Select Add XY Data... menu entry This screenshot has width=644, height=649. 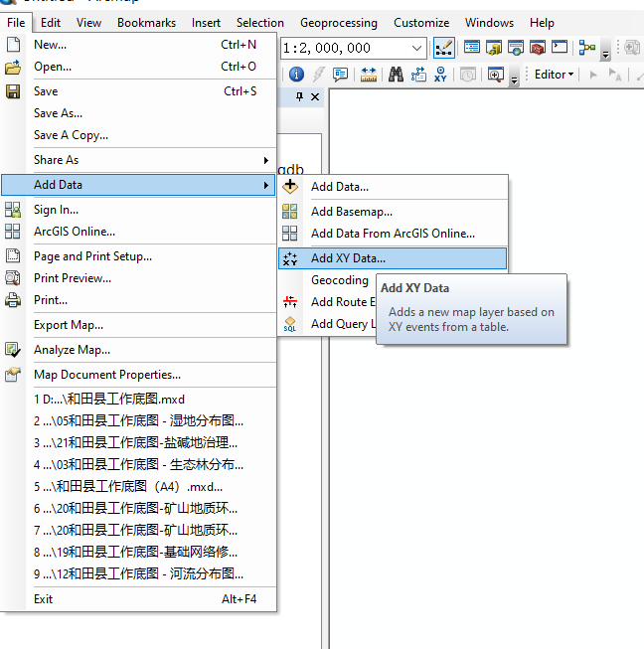click(393, 258)
